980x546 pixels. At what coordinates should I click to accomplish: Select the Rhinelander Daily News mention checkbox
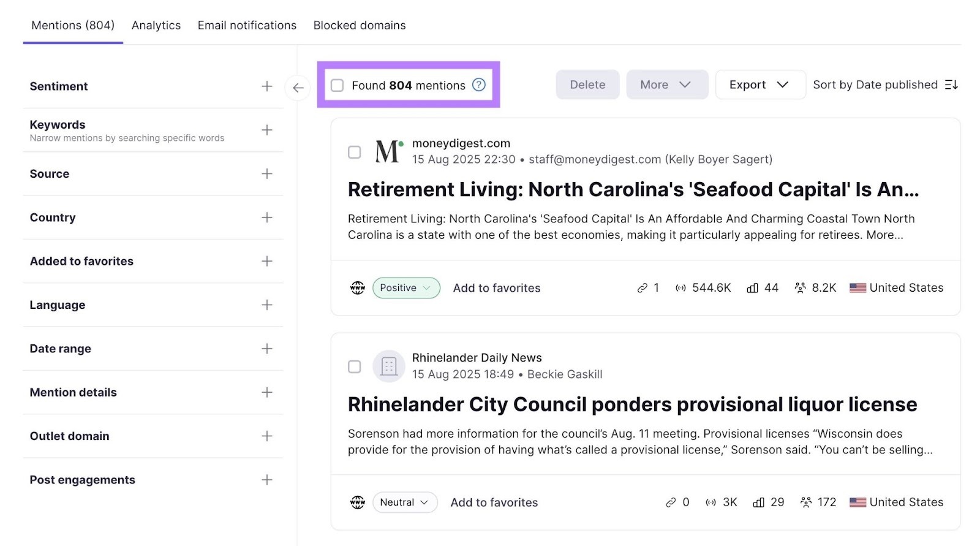[355, 366]
